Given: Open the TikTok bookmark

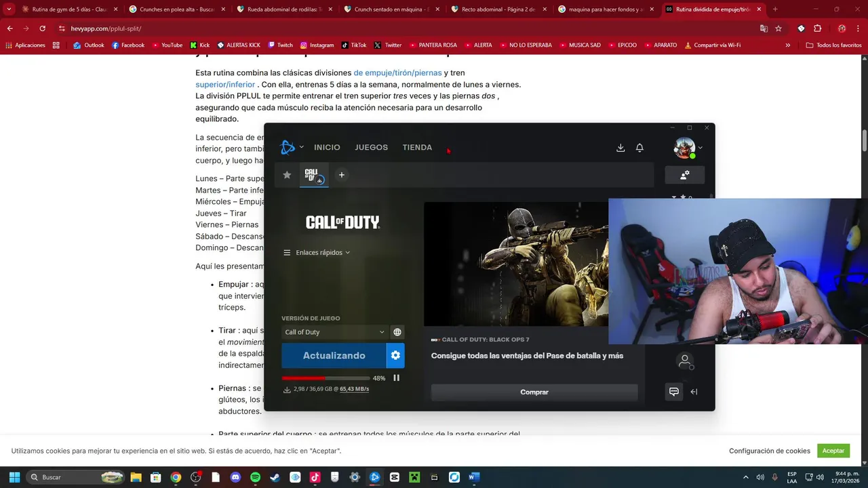Looking at the screenshot, I should [x=354, y=45].
